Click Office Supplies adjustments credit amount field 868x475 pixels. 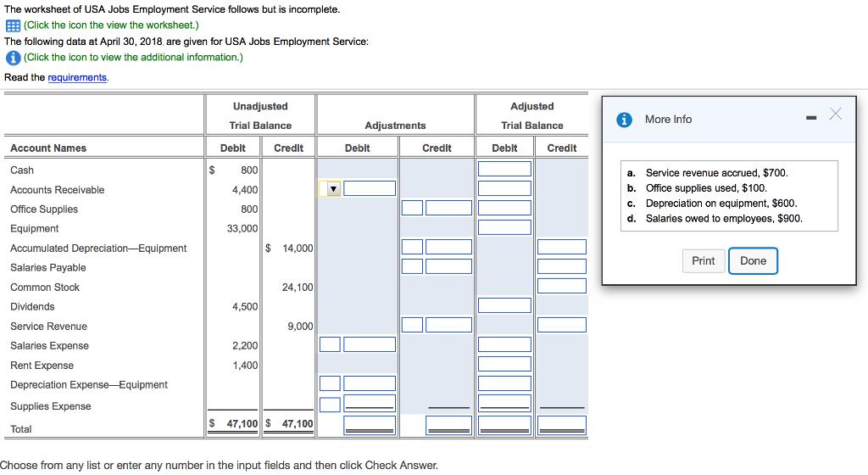coord(448,208)
